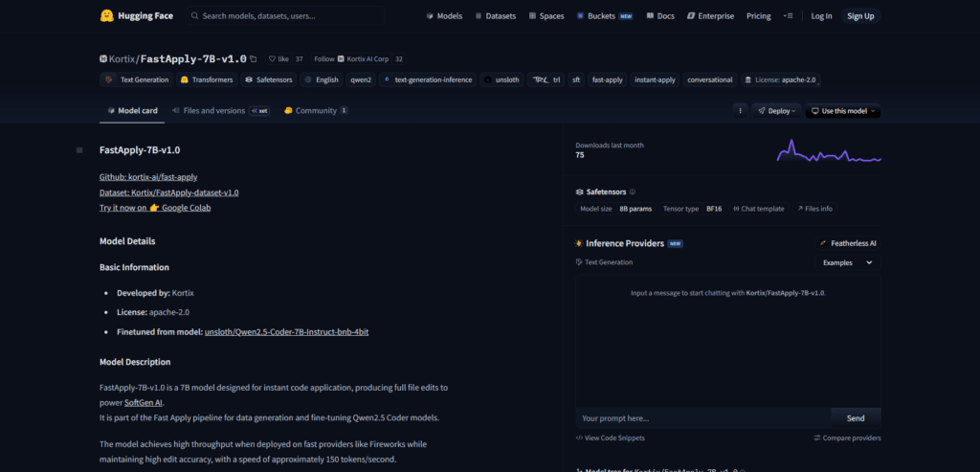Copy model name with the copy icon

[x=253, y=59]
